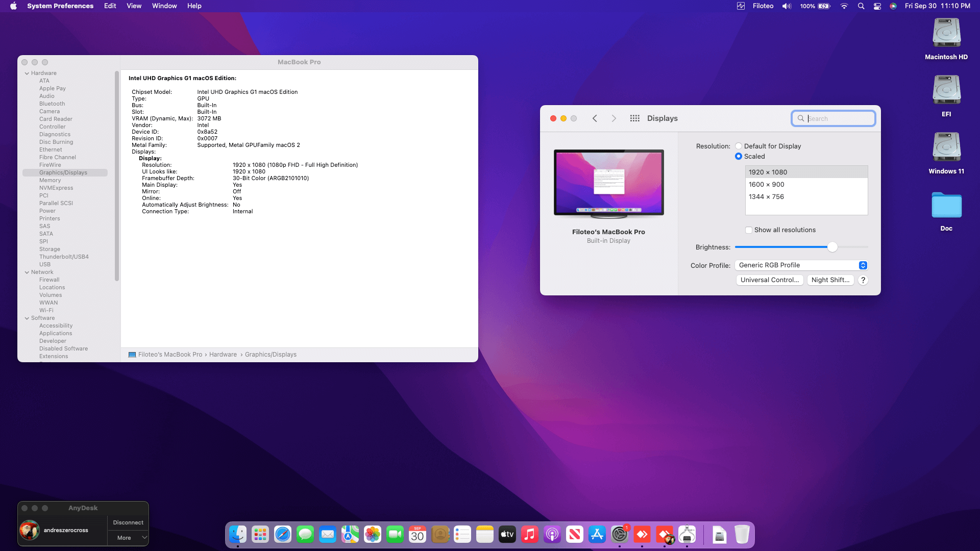Screen dimensions: 980x551
Task: Open Mail app in the Dock
Action: tap(328, 534)
